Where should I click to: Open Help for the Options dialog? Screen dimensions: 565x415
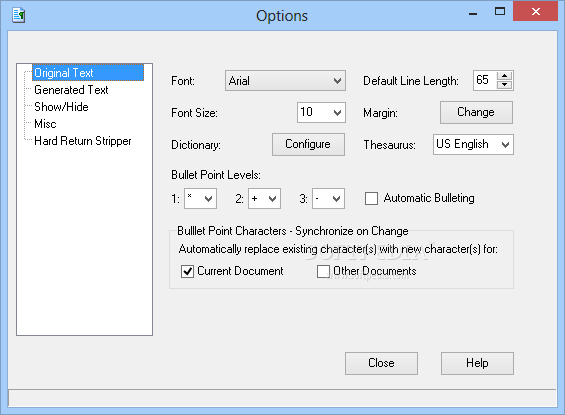tap(477, 363)
